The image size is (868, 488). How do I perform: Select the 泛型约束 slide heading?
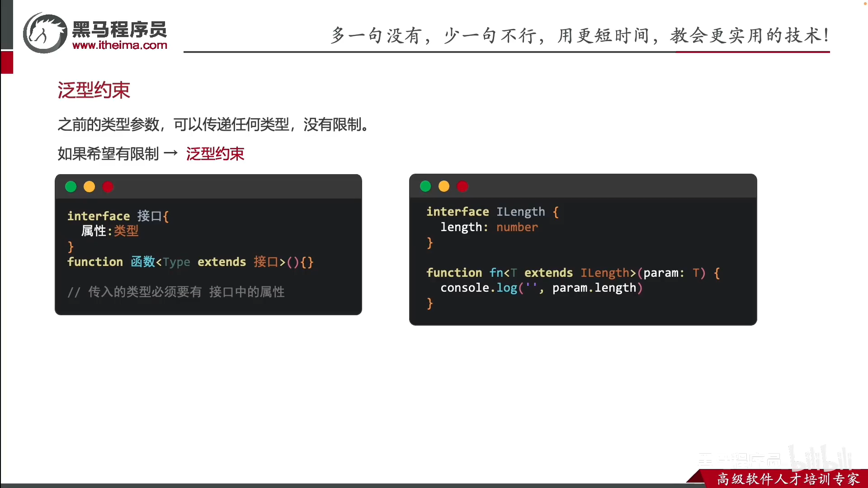[94, 90]
